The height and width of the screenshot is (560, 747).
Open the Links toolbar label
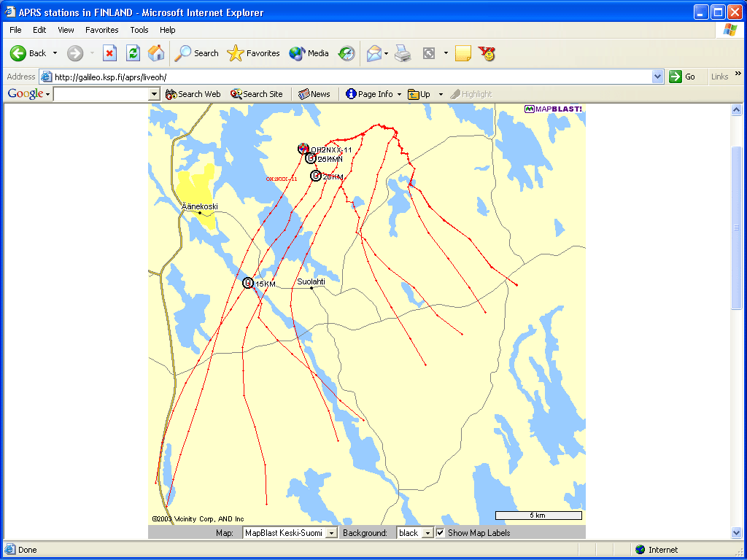tap(719, 77)
